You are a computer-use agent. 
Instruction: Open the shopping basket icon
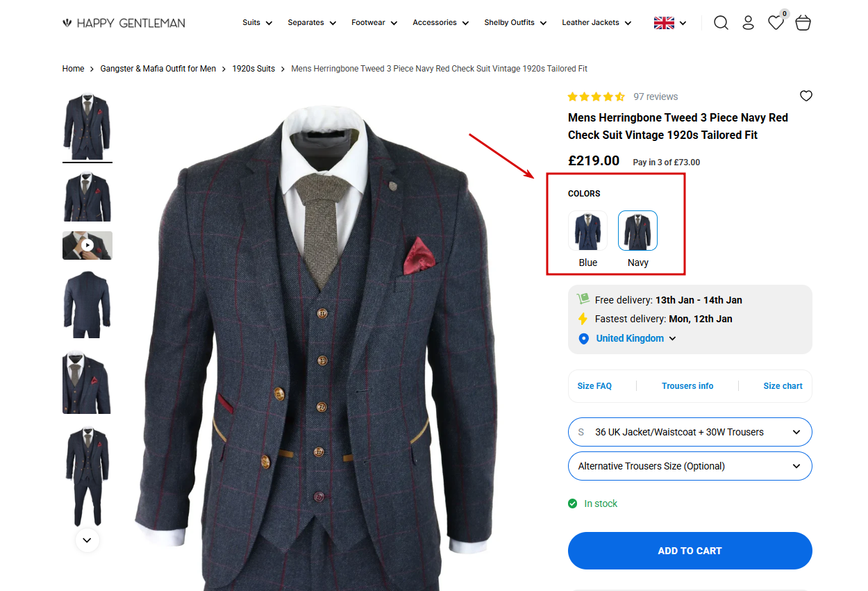point(803,23)
